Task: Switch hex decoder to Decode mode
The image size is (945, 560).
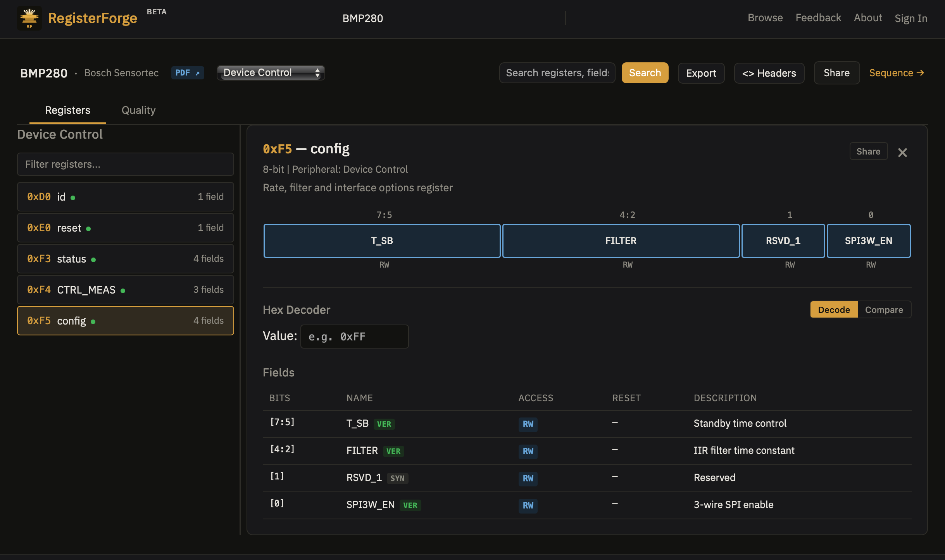Action: coord(834,310)
